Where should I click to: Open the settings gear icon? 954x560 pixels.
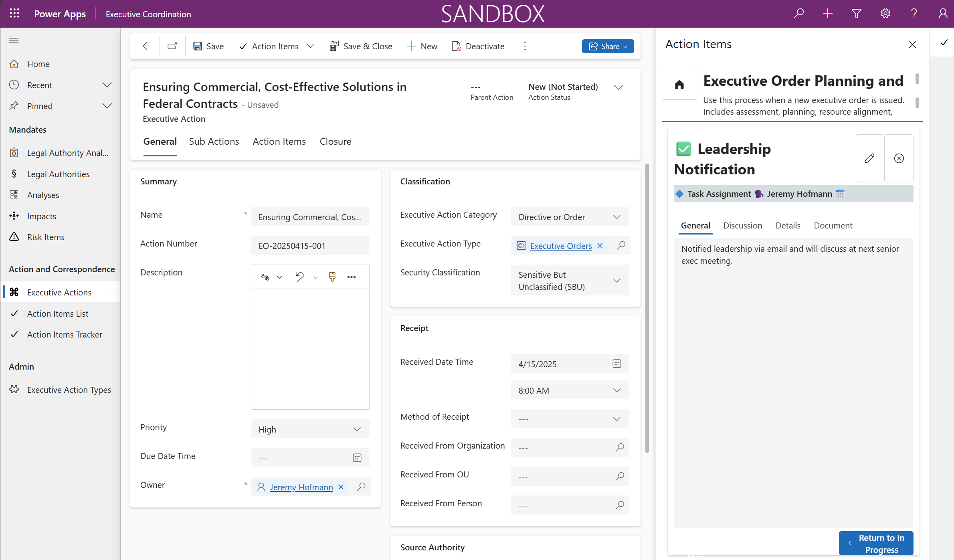tap(885, 14)
